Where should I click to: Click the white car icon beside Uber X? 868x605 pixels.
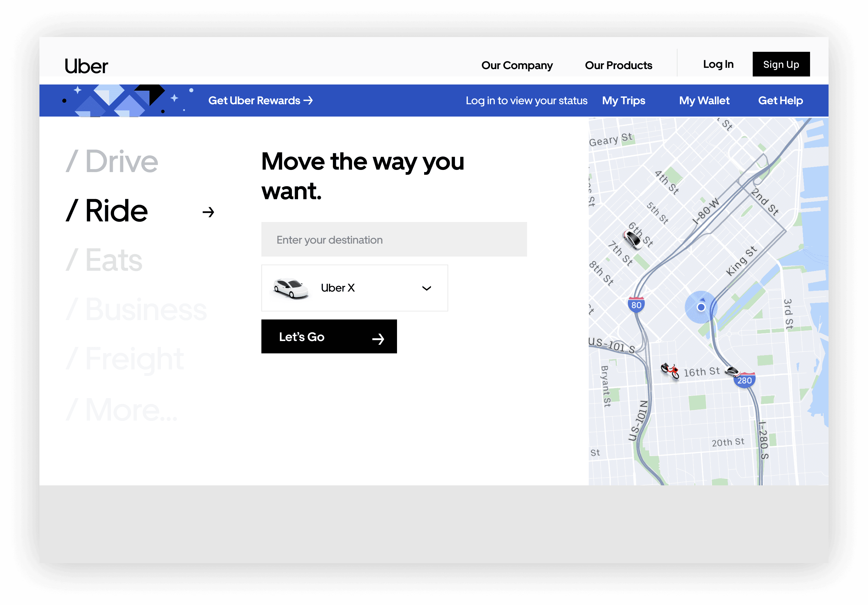[291, 289]
